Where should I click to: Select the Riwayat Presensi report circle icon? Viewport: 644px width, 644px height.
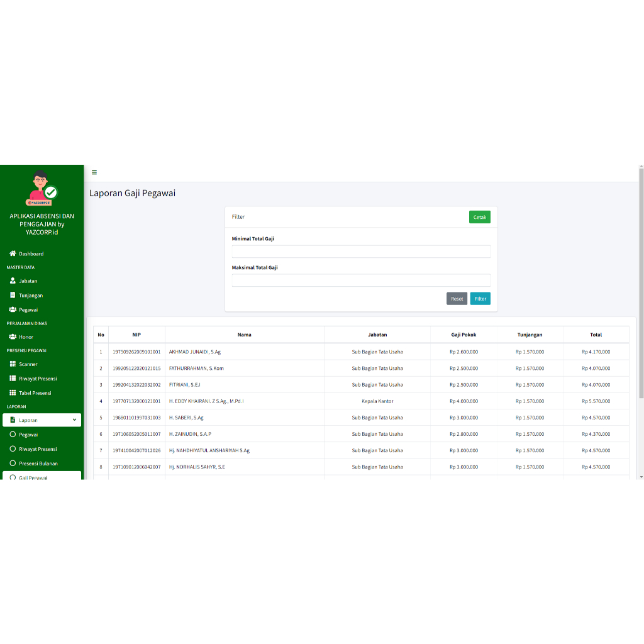coord(13,448)
